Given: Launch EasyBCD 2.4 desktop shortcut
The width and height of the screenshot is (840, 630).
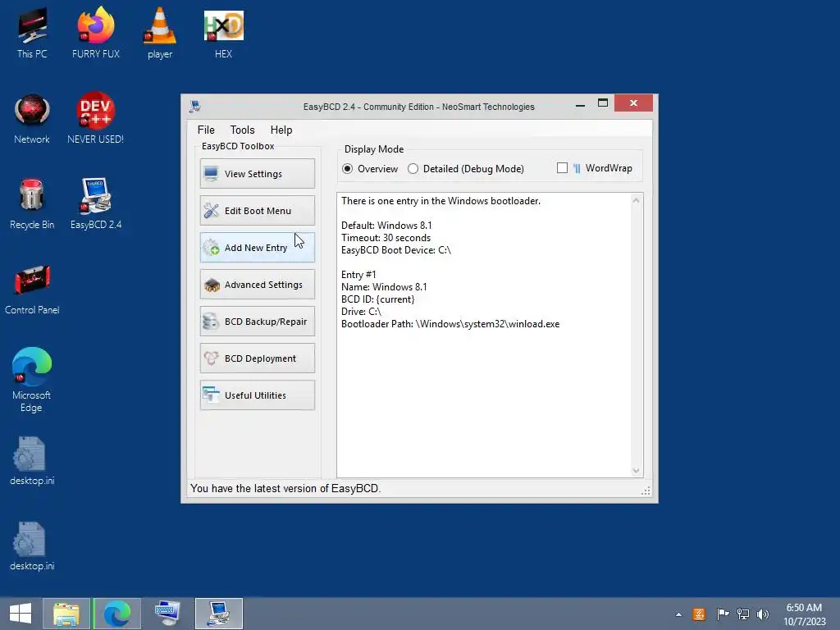Looking at the screenshot, I should click(x=96, y=204).
